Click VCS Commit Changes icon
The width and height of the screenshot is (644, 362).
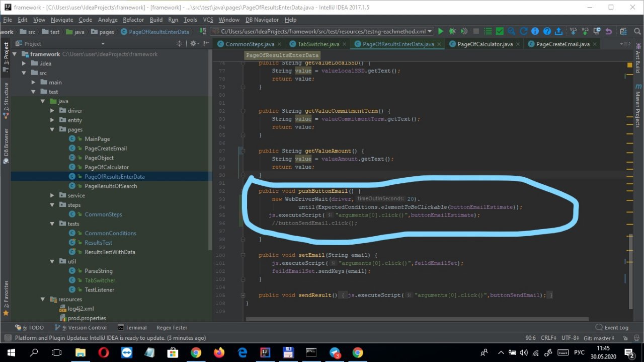point(585,31)
